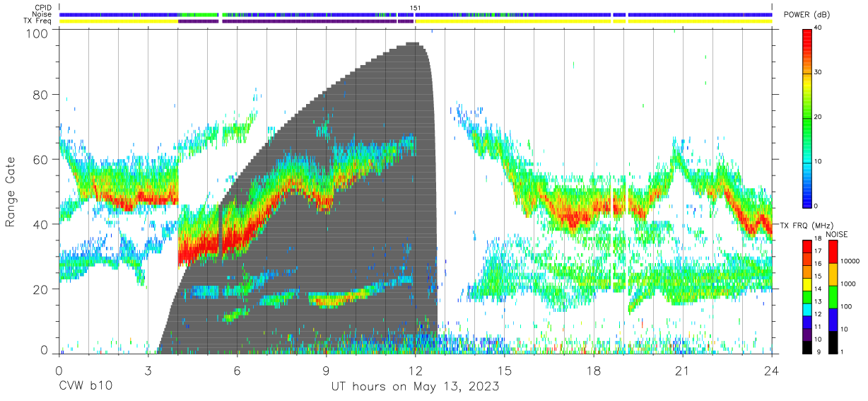Image resolution: width=868 pixels, height=401 pixels.
Task: Click the "CPID" label at top
Action: coord(43,8)
